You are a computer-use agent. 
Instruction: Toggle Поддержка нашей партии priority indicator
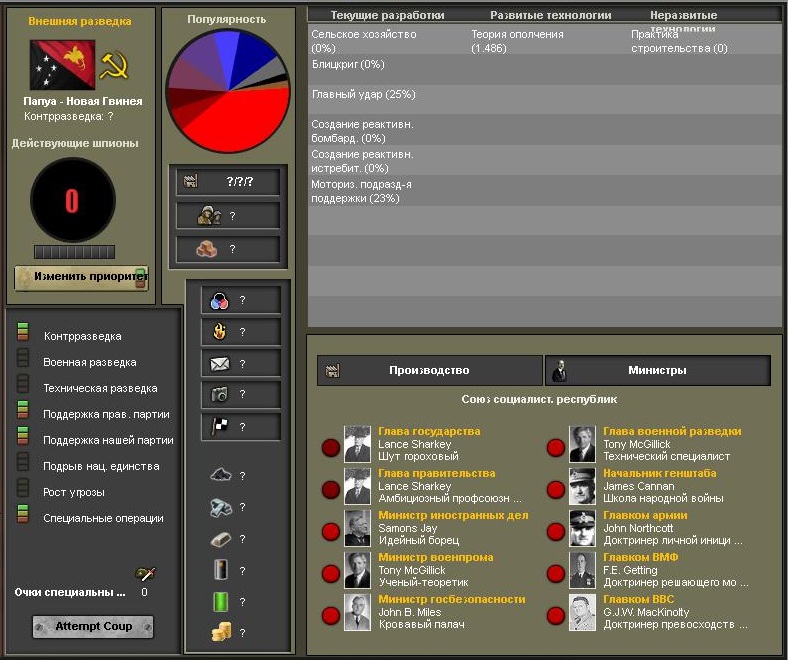[23, 436]
